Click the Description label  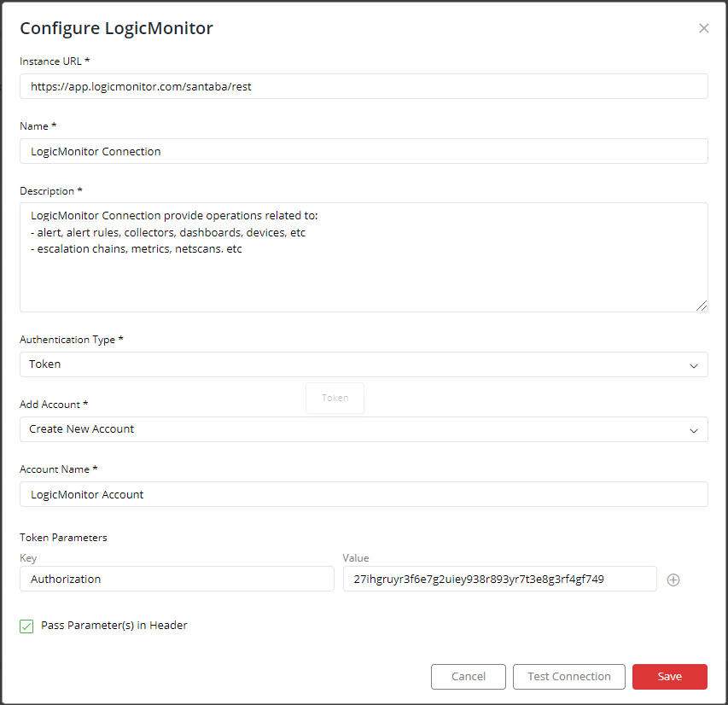click(x=51, y=191)
